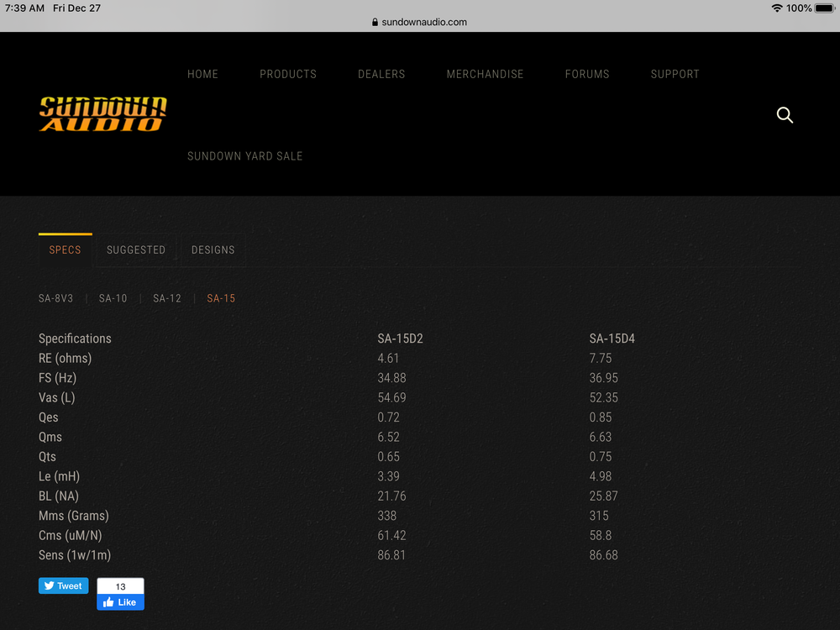Click the Qms value 6.63

pos(601,437)
